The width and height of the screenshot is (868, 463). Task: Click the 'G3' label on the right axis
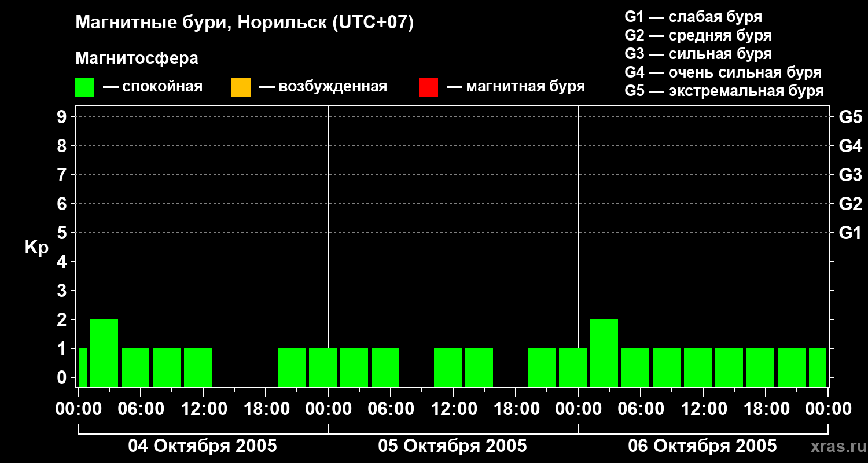coord(850,175)
